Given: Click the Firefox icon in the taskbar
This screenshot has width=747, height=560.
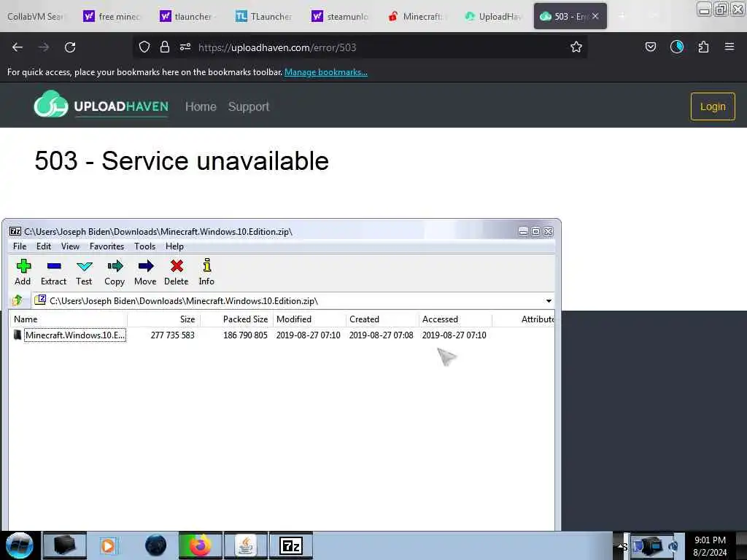Looking at the screenshot, I should coord(201,545).
